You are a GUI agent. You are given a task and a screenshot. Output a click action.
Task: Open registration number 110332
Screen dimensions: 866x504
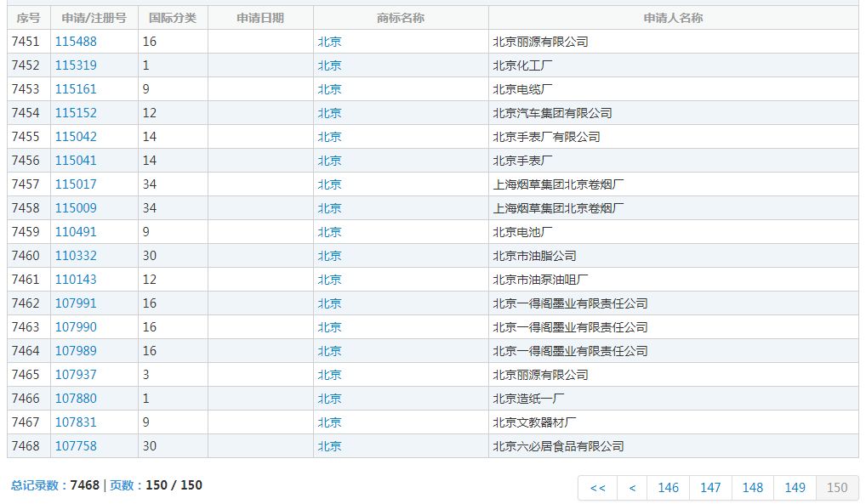pos(76,256)
